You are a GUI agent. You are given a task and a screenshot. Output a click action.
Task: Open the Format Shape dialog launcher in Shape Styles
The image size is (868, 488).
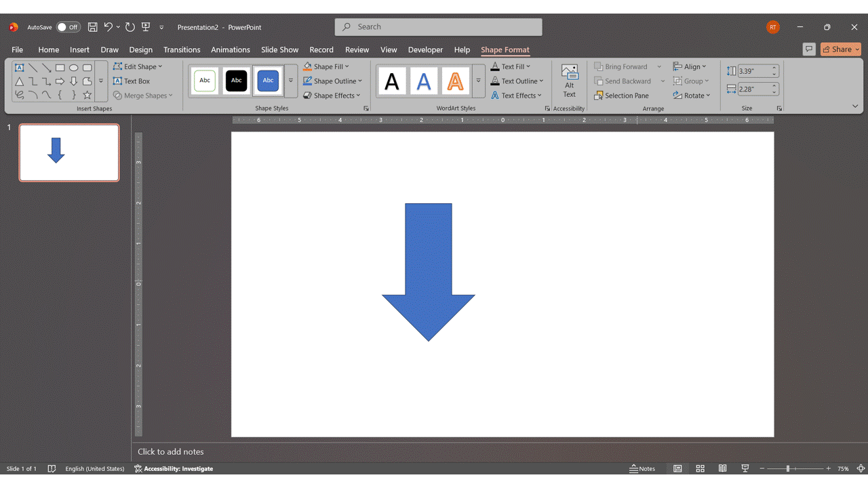(366, 108)
